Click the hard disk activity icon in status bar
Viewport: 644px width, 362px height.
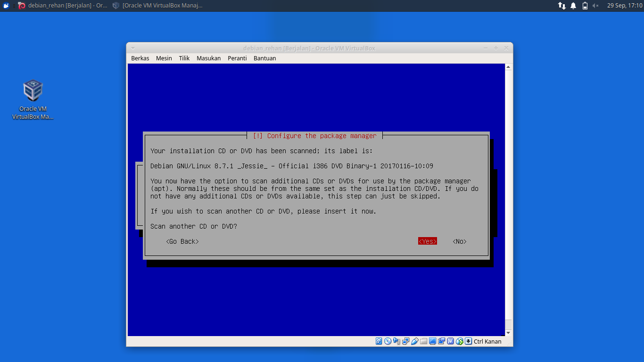(x=379, y=341)
